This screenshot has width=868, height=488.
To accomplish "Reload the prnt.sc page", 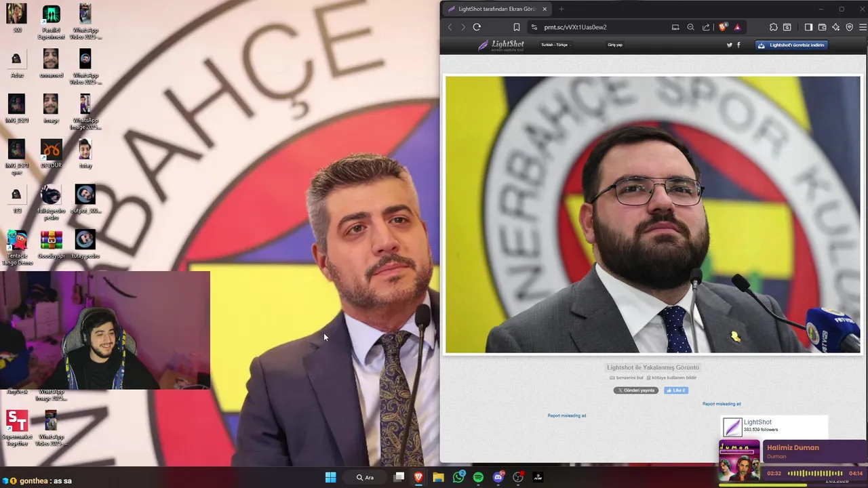I will coord(477,27).
